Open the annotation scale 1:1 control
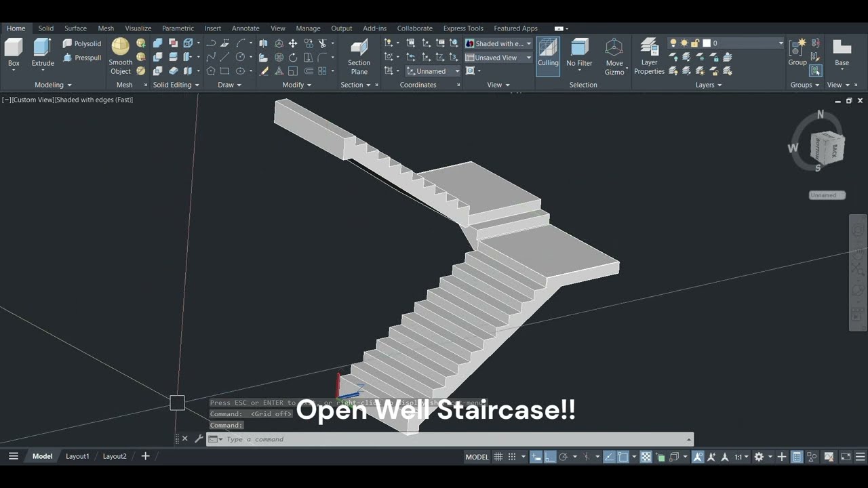This screenshot has height=488, width=868. click(741, 457)
